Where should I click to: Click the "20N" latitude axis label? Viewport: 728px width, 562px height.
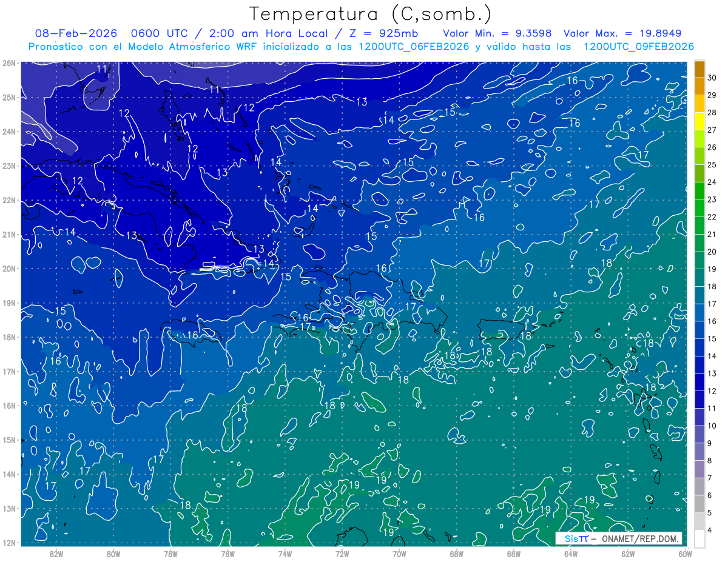9,269
